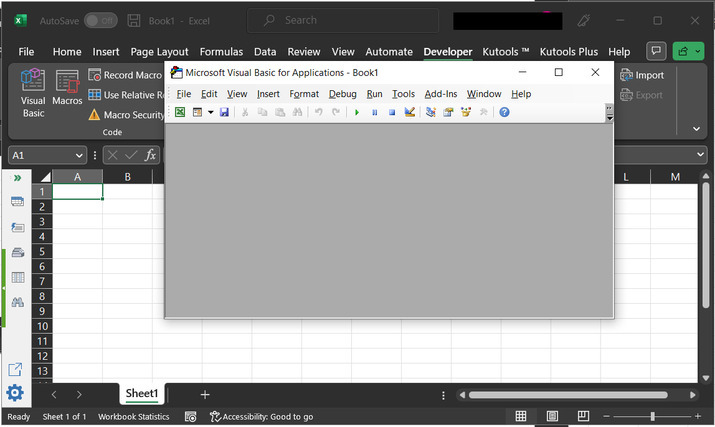Viewport: 715px width, 427px height.
Task: Click the Excel Search box
Action: click(343, 20)
